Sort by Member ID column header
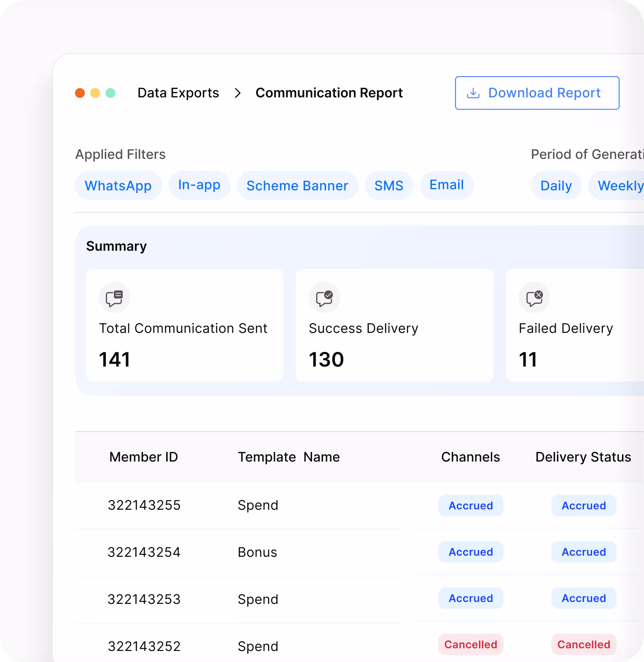 click(144, 457)
